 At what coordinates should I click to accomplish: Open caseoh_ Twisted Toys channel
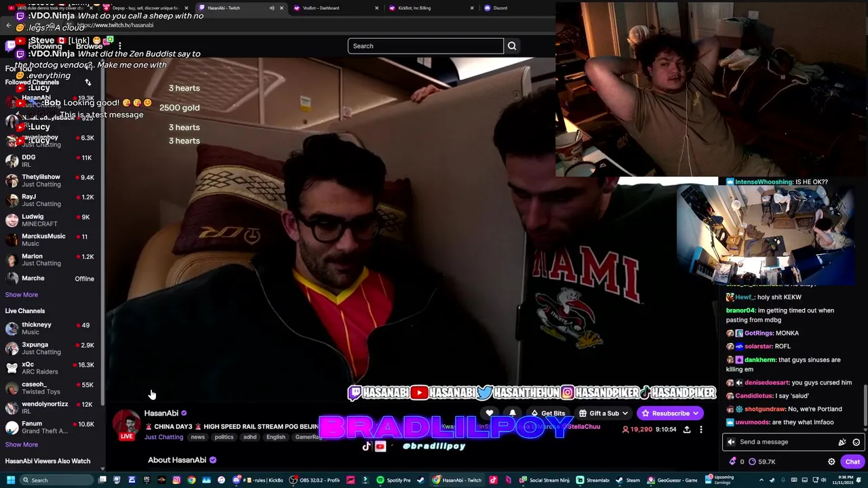51,388
